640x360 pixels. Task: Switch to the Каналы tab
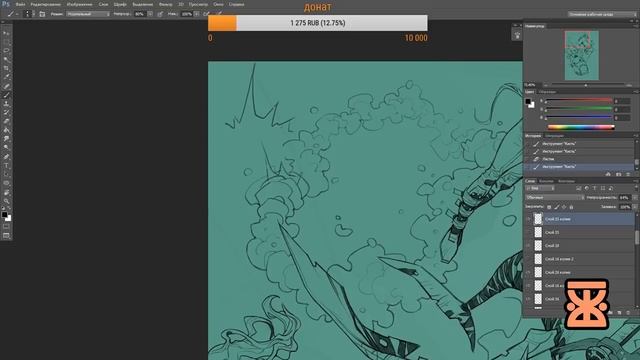tap(546, 181)
